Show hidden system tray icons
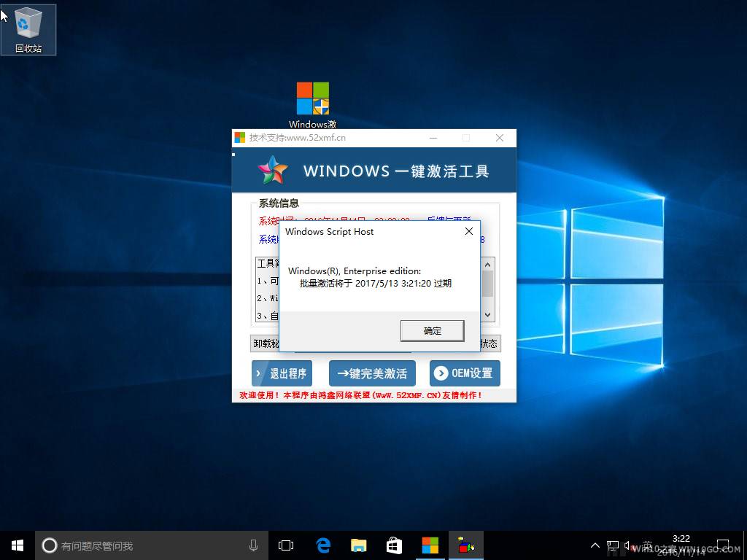This screenshot has height=560, width=747. pyautogui.click(x=595, y=545)
